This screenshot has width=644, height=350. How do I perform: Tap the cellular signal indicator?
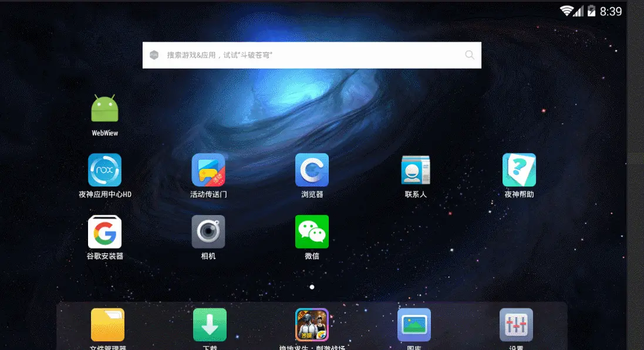click(578, 11)
